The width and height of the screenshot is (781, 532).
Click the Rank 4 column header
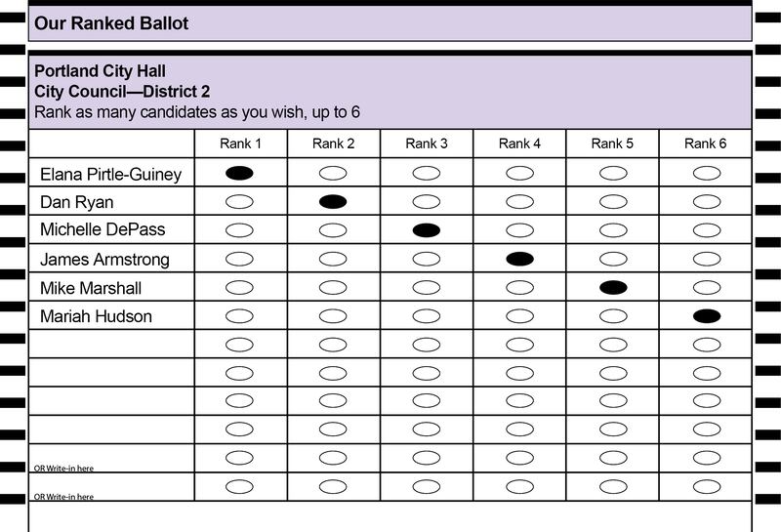[x=519, y=143]
